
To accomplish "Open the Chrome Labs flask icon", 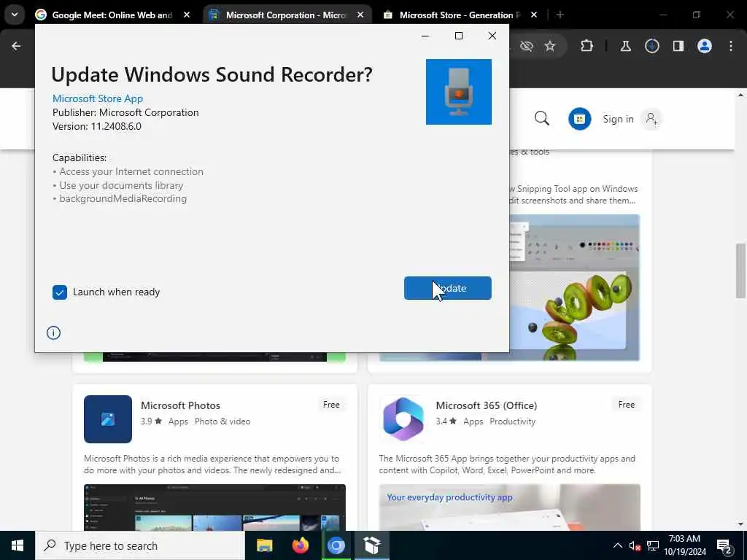I will click(625, 46).
